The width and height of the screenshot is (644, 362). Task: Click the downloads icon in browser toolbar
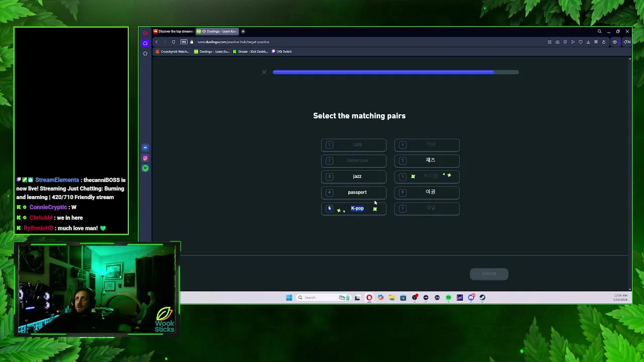(x=588, y=42)
